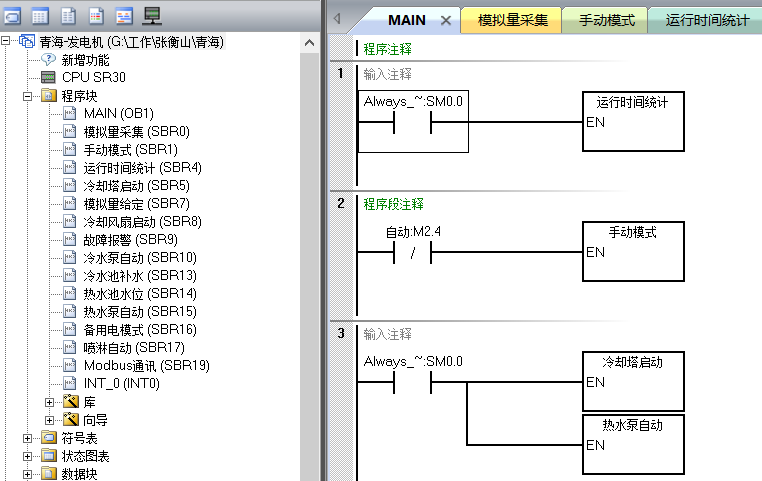The height and width of the screenshot is (481, 762).
Task: Click the icon beside 喷淋自动 (SBR17)
Action: [69, 347]
